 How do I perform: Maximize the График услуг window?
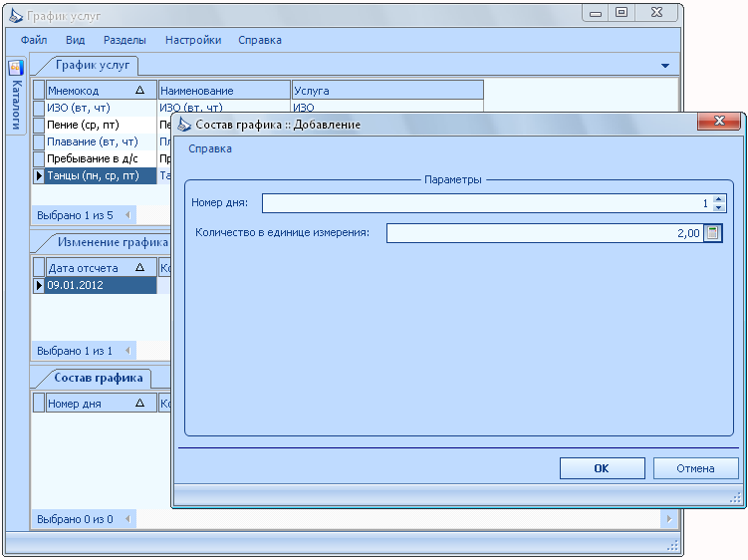pos(622,13)
